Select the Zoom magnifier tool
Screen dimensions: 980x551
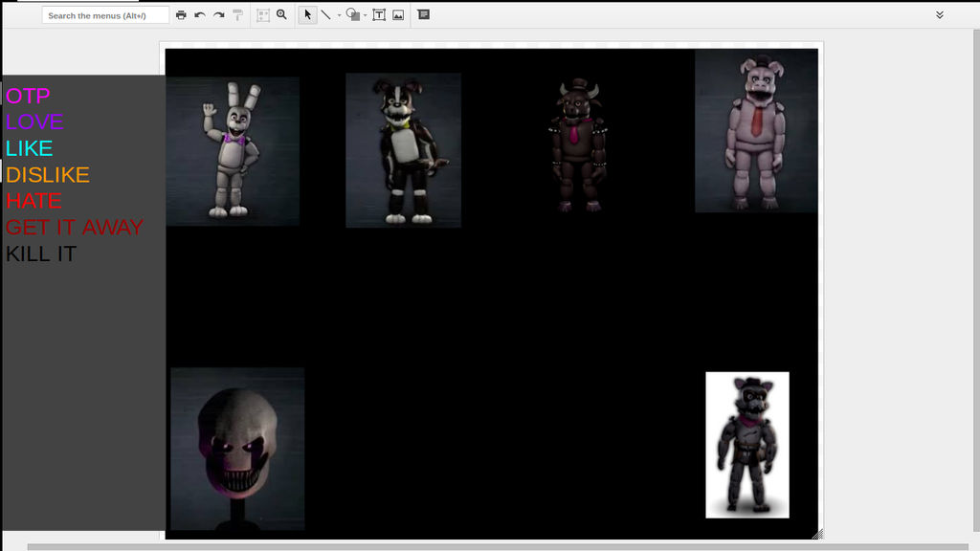pyautogui.click(x=282, y=15)
